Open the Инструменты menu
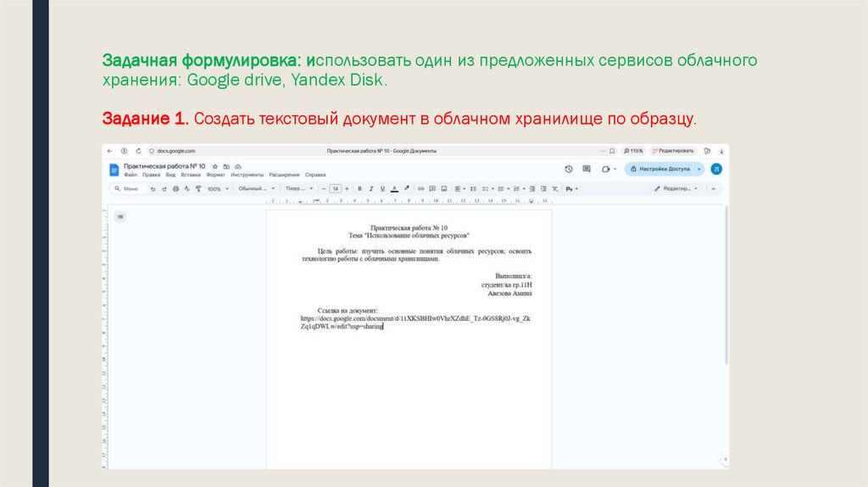868x487 pixels. coord(247,175)
